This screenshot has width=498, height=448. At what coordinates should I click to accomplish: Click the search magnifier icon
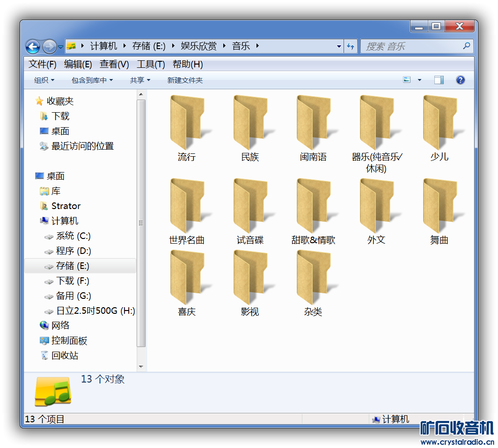click(x=466, y=46)
